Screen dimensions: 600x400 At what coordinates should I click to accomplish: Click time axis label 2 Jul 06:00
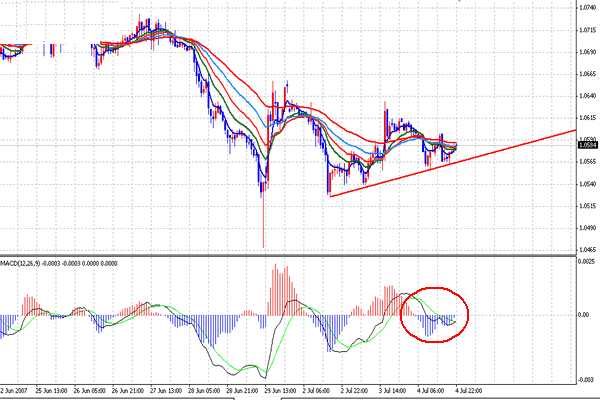coord(316,391)
